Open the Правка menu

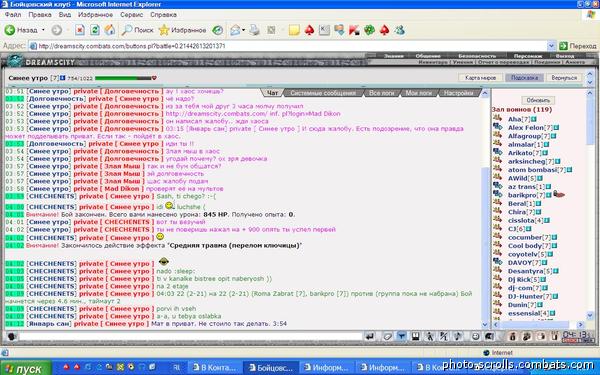point(40,15)
